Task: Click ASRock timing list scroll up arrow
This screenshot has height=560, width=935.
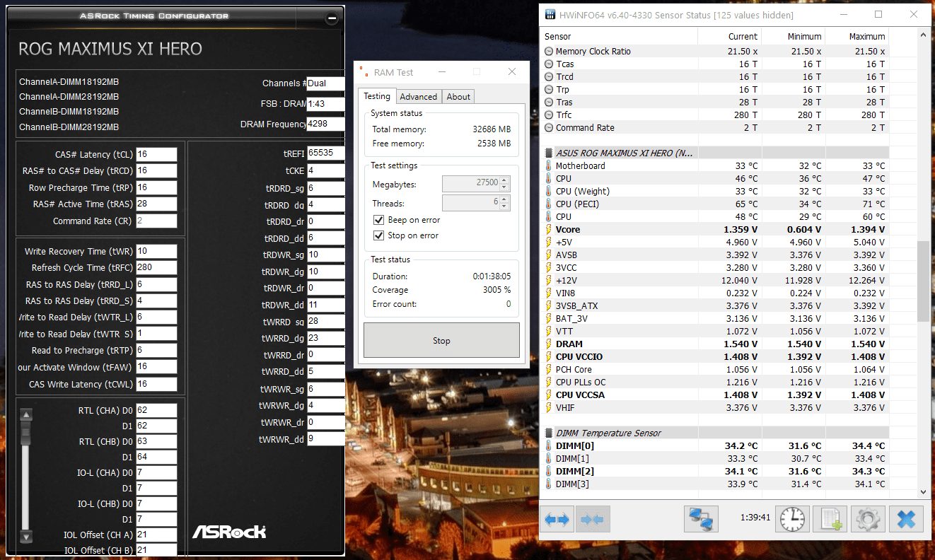Action: [x=26, y=415]
